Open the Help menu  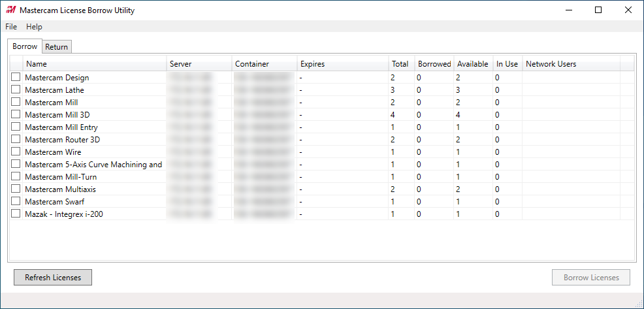34,27
